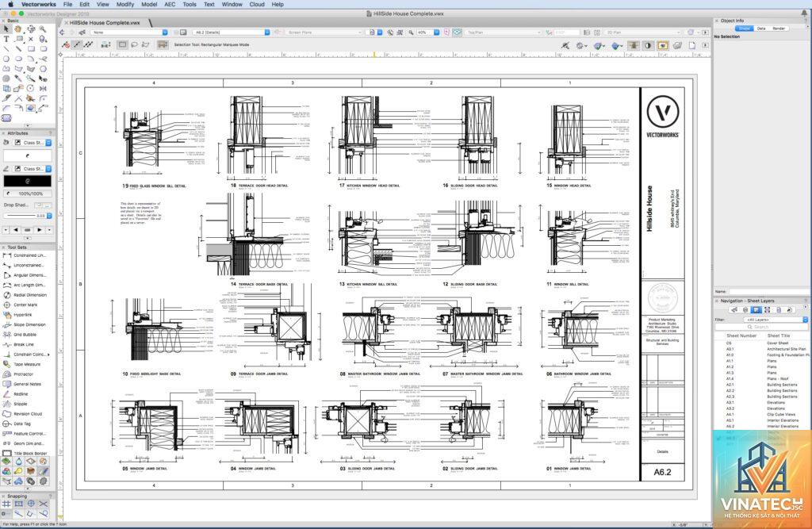This screenshot has height=529, width=812.
Task: Click the HillSide House Complete.vwx document tab
Action: pyautogui.click(x=105, y=23)
